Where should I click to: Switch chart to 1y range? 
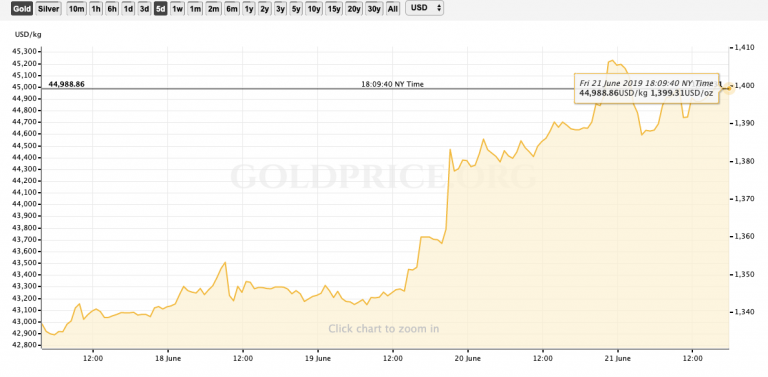click(x=249, y=9)
